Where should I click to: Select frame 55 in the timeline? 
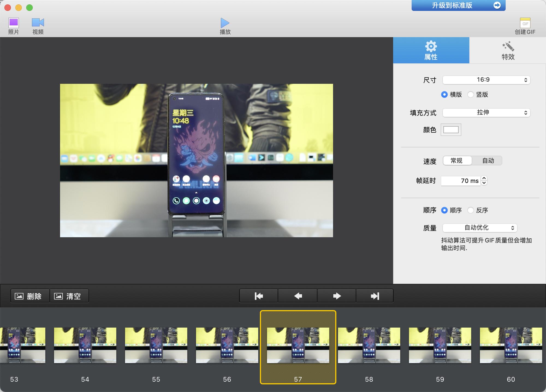(x=156, y=345)
